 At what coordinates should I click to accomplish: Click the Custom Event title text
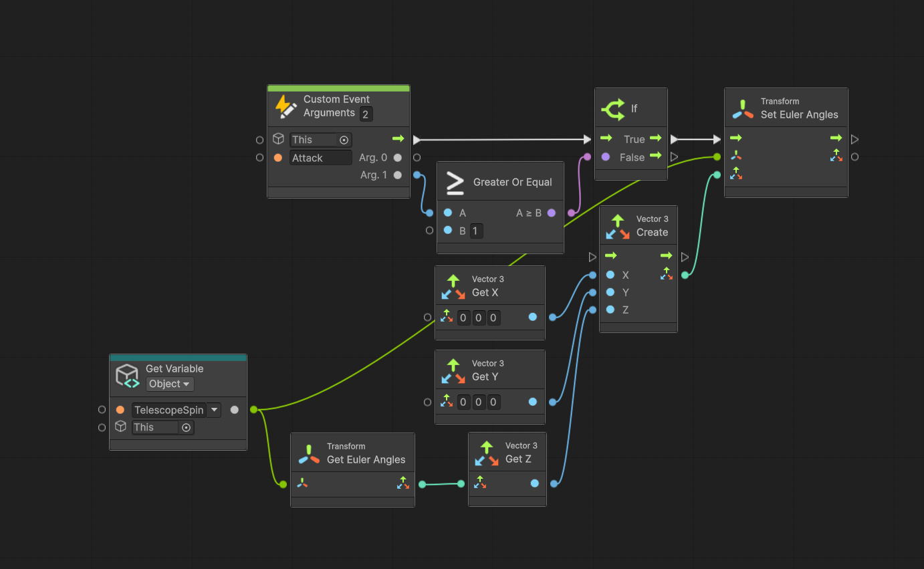(x=336, y=99)
